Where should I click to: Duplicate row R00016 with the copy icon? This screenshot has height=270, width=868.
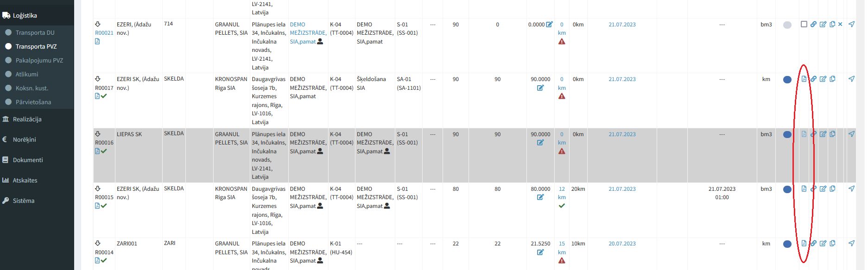click(832, 134)
